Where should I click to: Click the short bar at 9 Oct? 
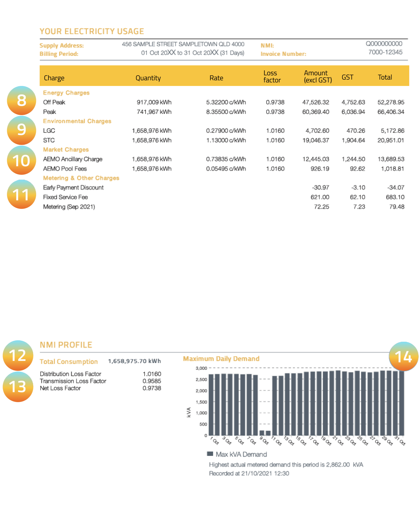pyautogui.click(x=262, y=433)
